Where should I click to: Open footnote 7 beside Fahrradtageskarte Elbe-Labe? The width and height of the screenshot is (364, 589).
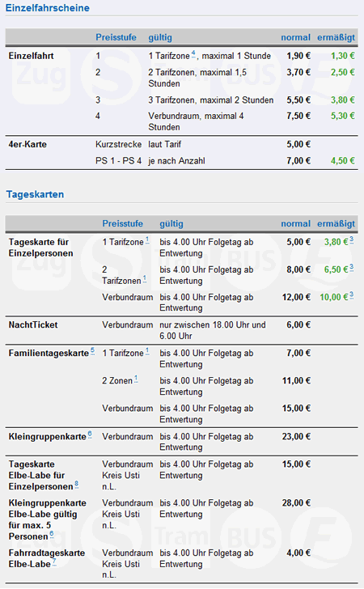pyautogui.click(x=54, y=562)
